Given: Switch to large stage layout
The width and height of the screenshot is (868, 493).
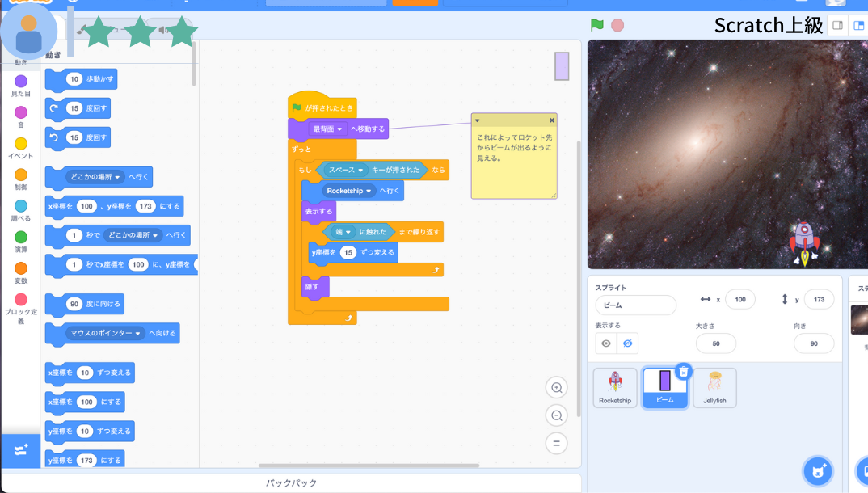Looking at the screenshot, I should click(x=858, y=25).
